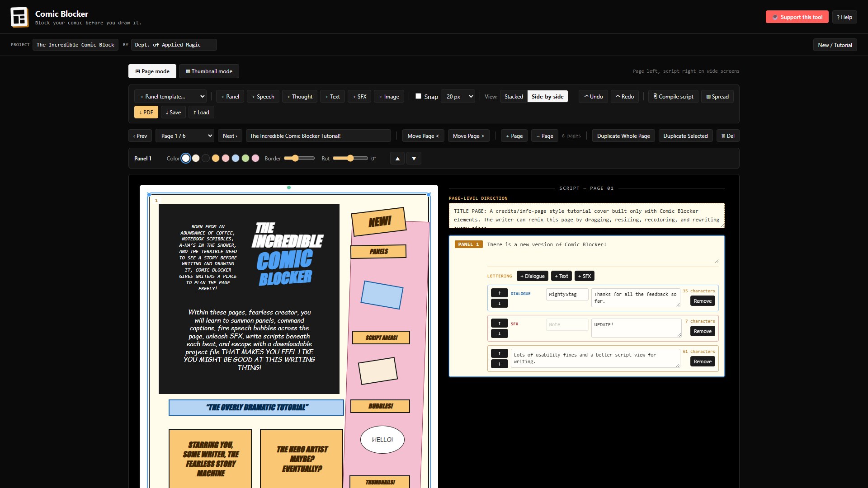Pick the light blue color swatch

point(236,159)
